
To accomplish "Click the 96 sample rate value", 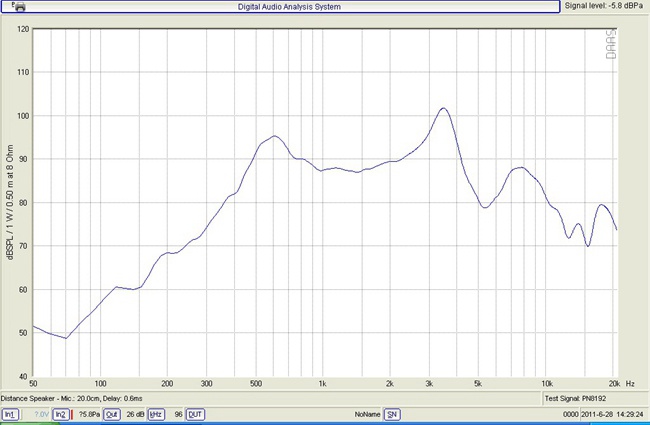I will pos(176,414).
